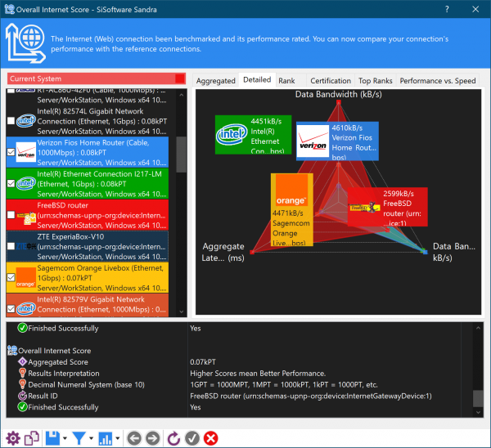This screenshot has width=491, height=448.
Task: Click the Results Interpretation lightbulb icon
Action: 22,373
